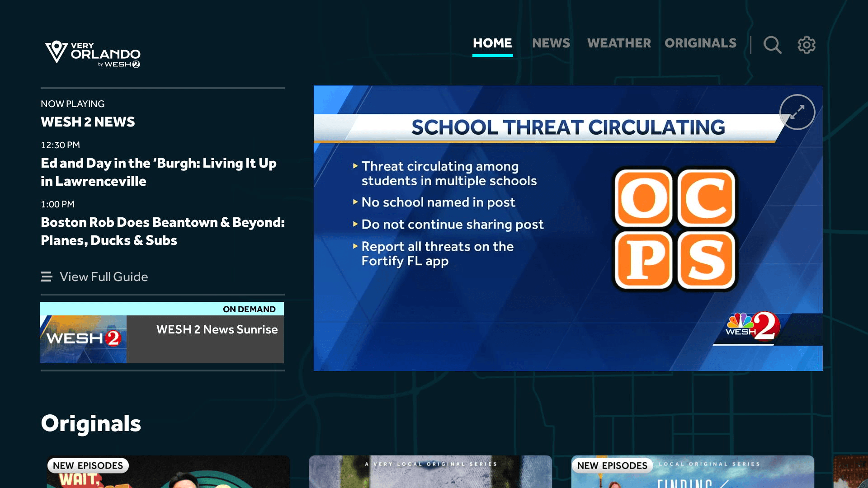Play WESH 2 News Sunrise on demand
The image size is (868, 488).
pyautogui.click(x=217, y=330)
